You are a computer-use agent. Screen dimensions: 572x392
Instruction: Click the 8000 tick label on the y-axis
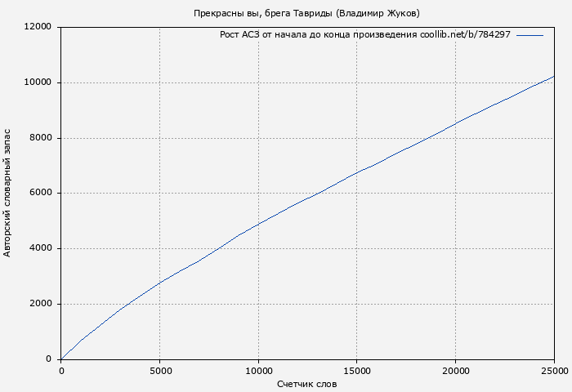(41, 138)
